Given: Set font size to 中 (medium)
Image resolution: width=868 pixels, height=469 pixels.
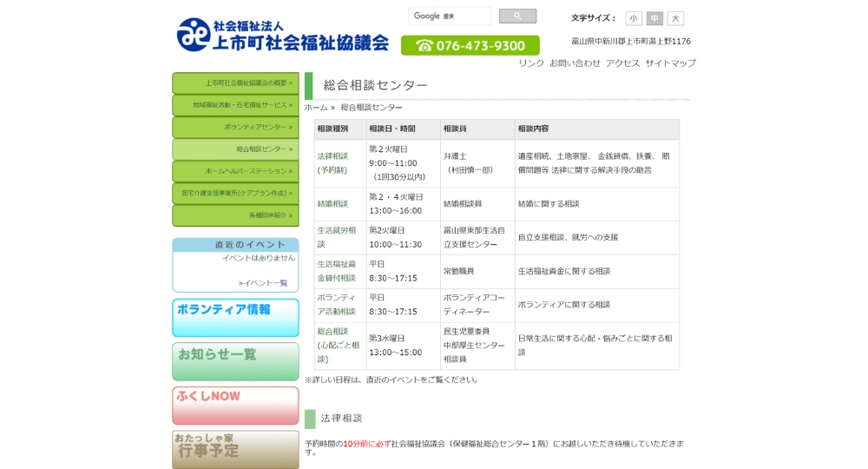Looking at the screenshot, I should click(654, 18).
